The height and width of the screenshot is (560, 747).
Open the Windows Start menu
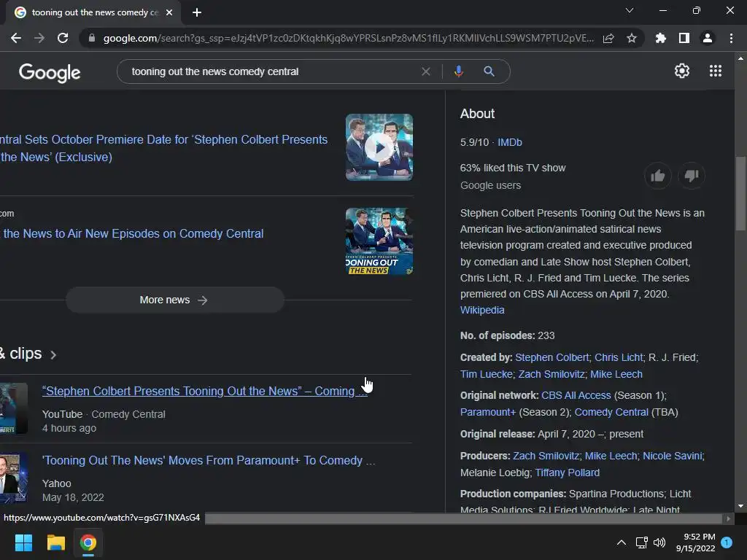point(23,542)
